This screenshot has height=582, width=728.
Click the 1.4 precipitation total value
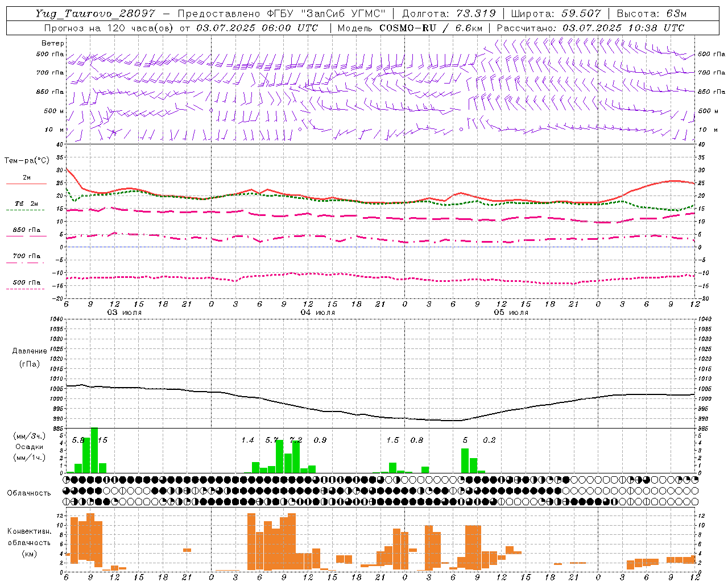(x=247, y=440)
